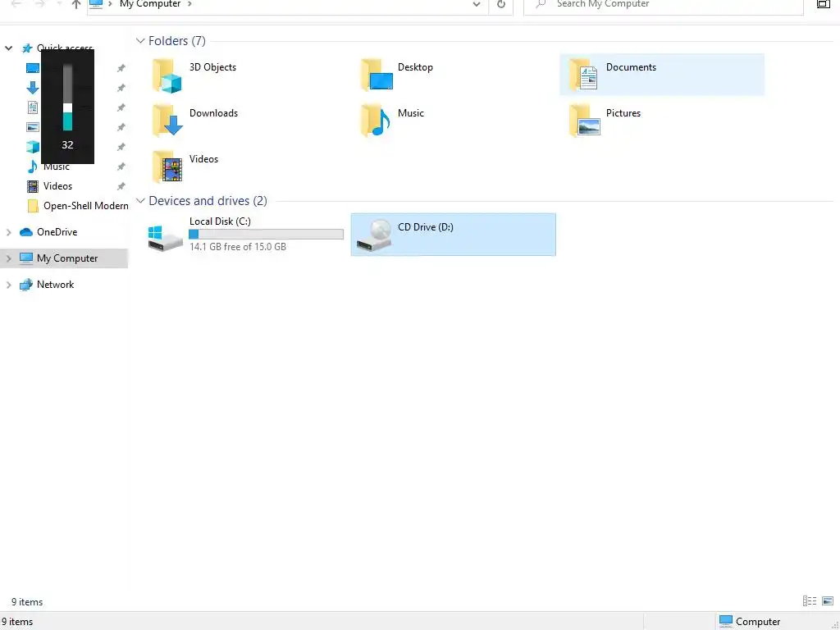The image size is (840, 630).
Task: Collapse the Folders (7) group
Action: click(140, 41)
